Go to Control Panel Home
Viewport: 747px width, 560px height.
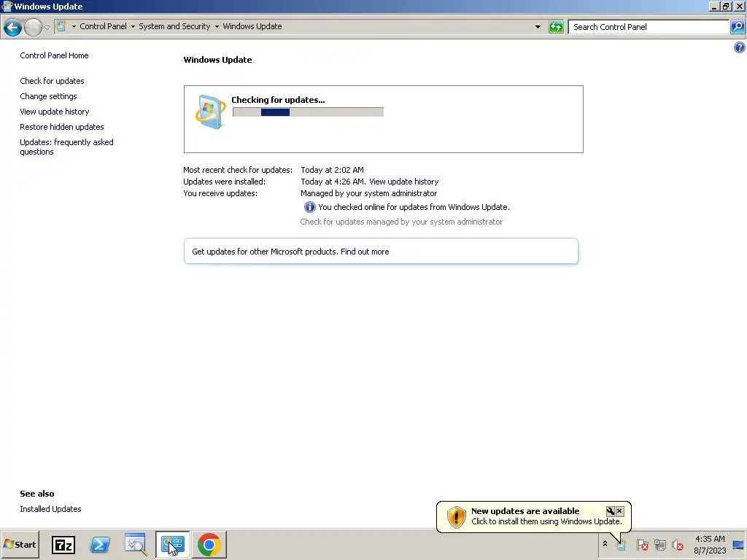pos(54,55)
